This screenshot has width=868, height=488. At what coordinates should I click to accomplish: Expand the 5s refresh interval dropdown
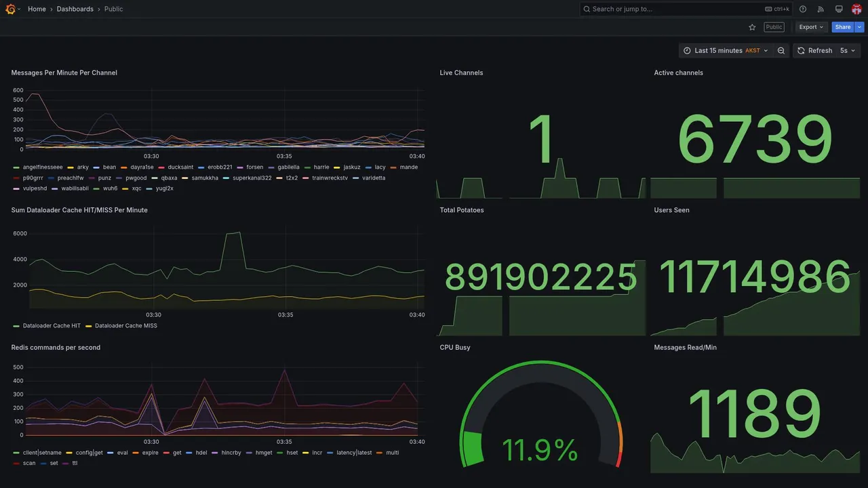(848, 51)
